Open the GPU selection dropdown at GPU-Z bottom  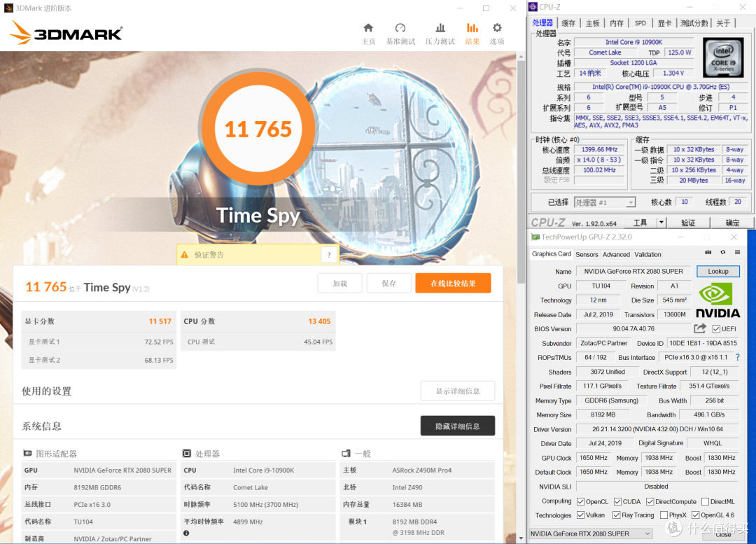pyautogui.click(x=591, y=533)
